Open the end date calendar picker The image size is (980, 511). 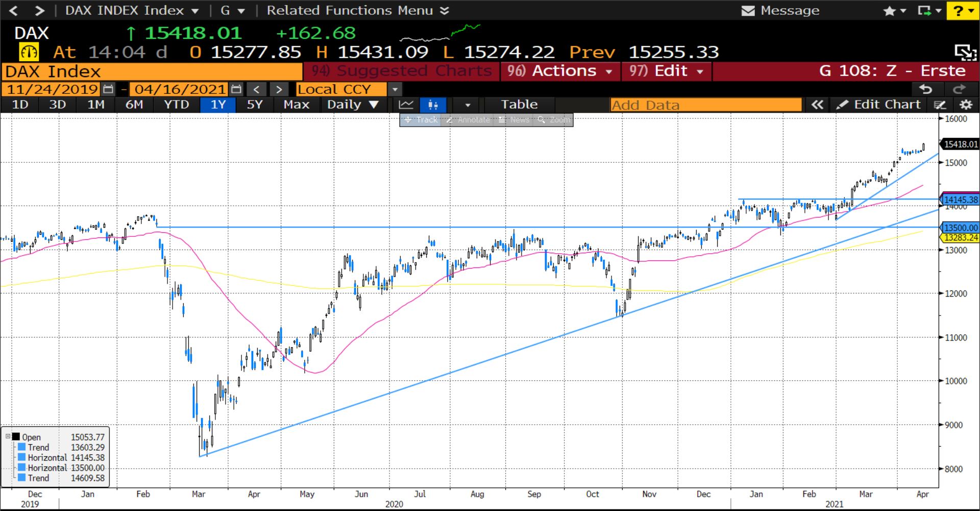pyautogui.click(x=236, y=89)
